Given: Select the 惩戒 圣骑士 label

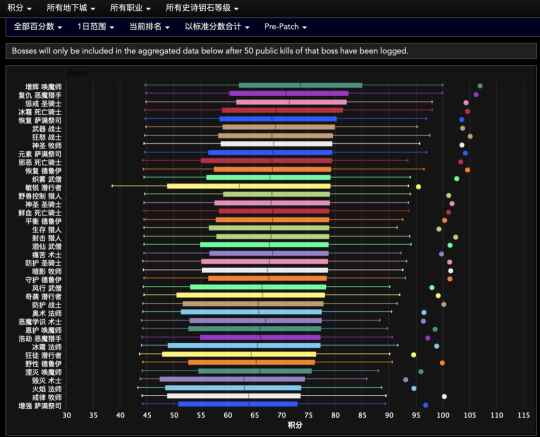Looking at the screenshot, I should pyautogui.click(x=43, y=104).
